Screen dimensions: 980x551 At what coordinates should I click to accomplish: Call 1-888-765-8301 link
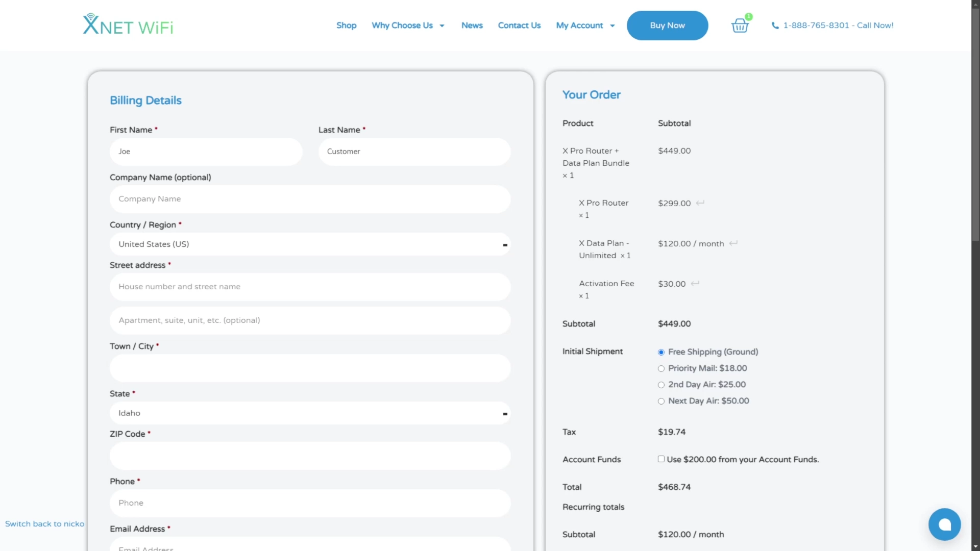tap(838, 26)
